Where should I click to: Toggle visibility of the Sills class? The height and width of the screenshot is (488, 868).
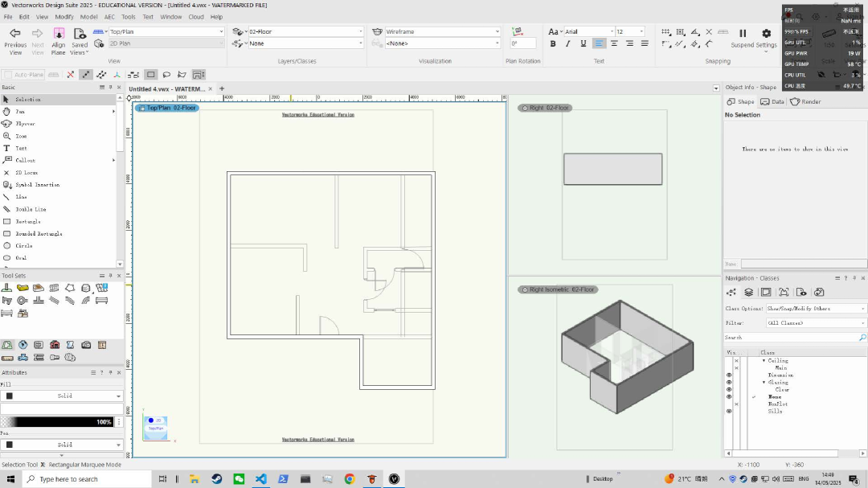(x=729, y=411)
